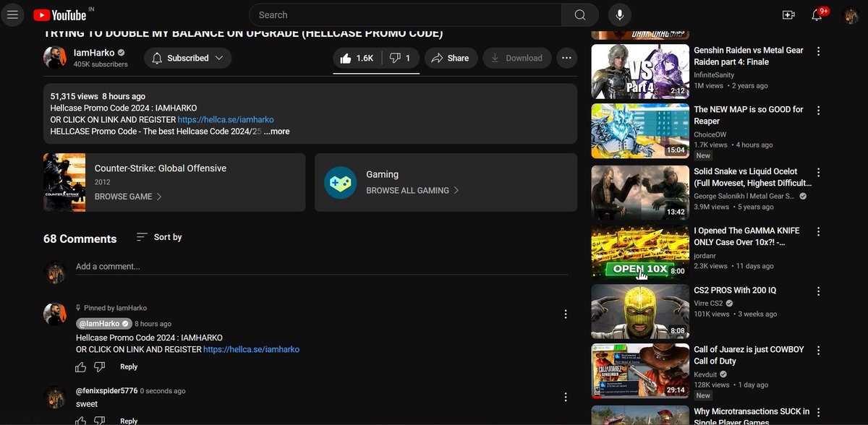Browse all Gaming card
The image size is (868, 425).
(446, 182)
